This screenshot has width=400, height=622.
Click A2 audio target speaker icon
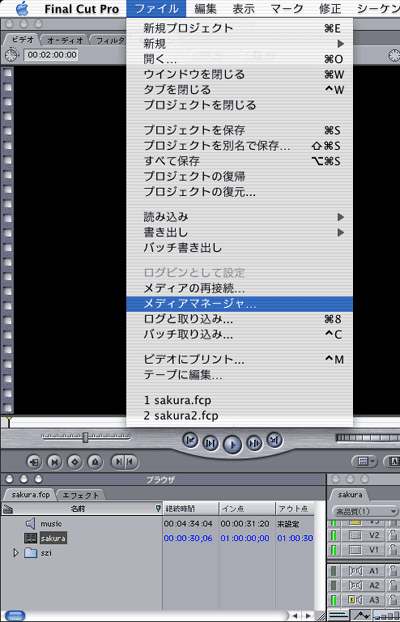click(x=355, y=585)
